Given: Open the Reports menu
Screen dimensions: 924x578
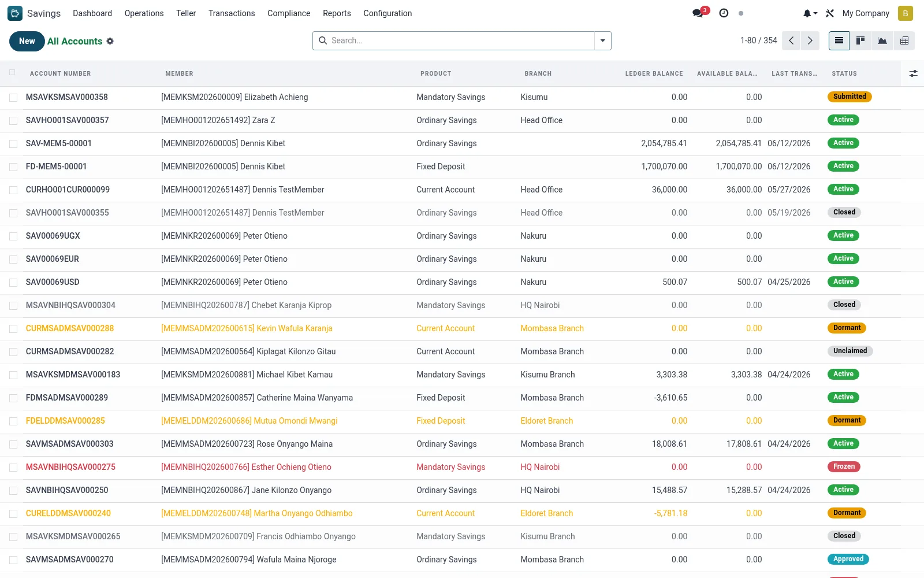Looking at the screenshot, I should [337, 13].
